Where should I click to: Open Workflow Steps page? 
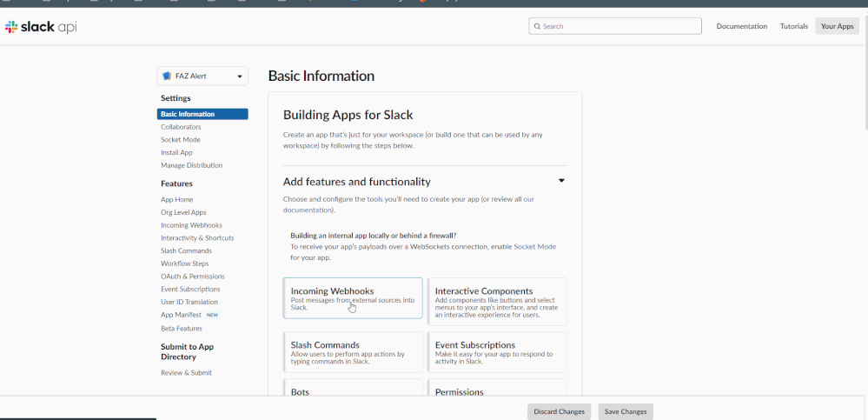coord(185,263)
